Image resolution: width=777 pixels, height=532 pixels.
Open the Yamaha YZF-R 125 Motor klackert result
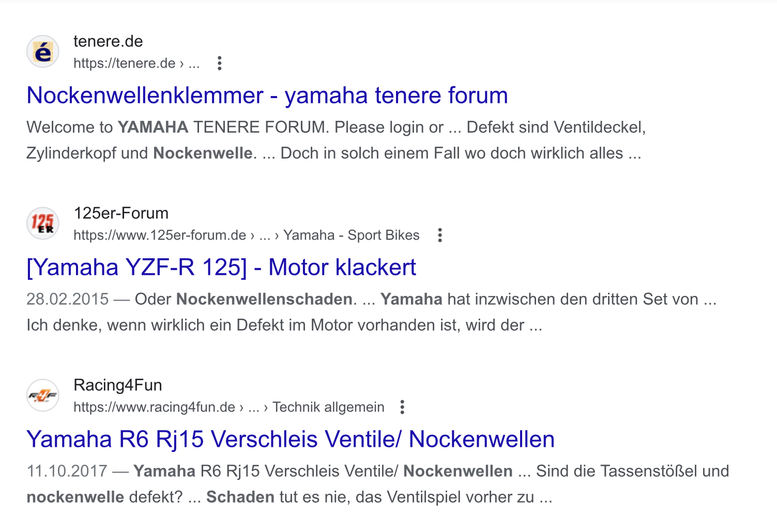221,268
